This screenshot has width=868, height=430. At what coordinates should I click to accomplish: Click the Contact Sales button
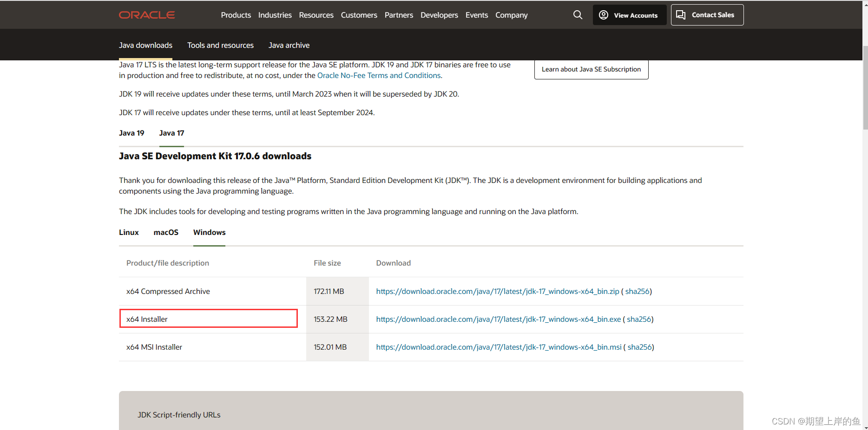[x=707, y=15]
